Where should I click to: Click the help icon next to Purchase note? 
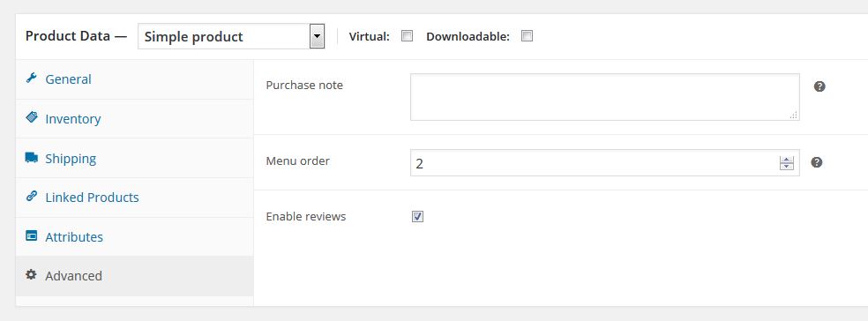(x=819, y=86)
